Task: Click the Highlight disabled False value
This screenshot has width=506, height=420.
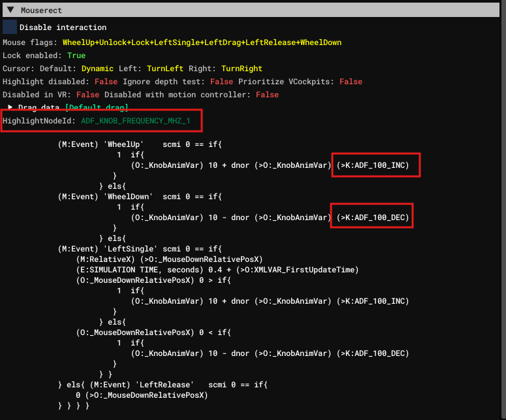Action: pyautogui.click(x=106, y=82)
